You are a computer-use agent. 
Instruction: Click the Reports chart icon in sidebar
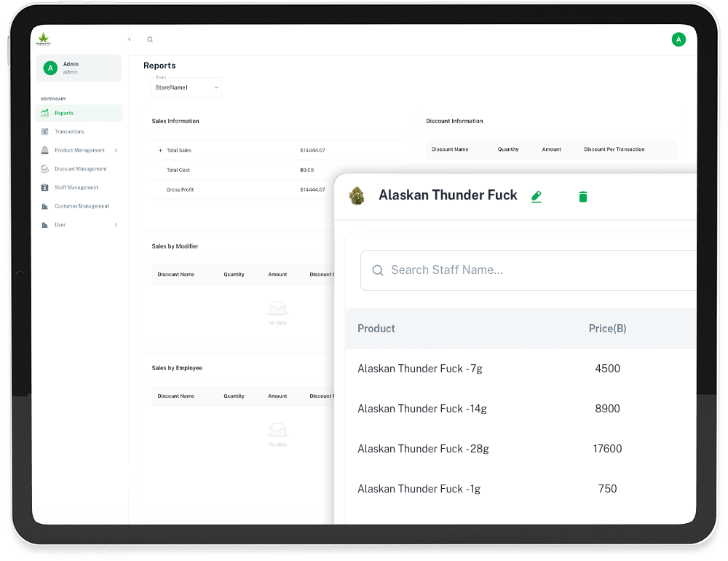[45, 113]
